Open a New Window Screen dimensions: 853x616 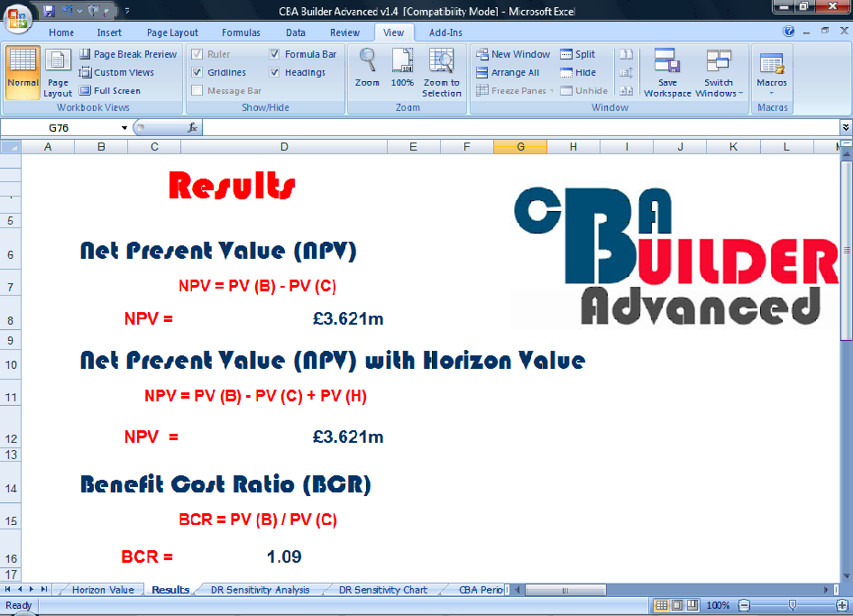point(513,54)
